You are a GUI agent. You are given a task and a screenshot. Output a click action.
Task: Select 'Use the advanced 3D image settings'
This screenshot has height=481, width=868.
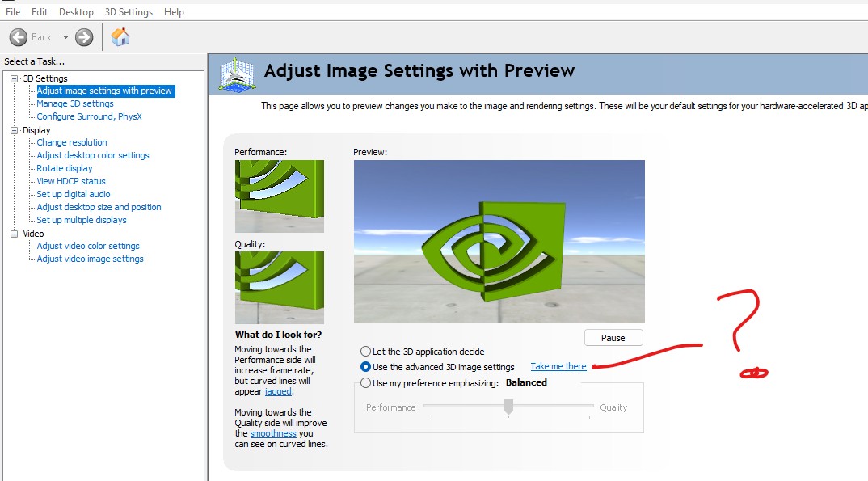pos(366,367)
